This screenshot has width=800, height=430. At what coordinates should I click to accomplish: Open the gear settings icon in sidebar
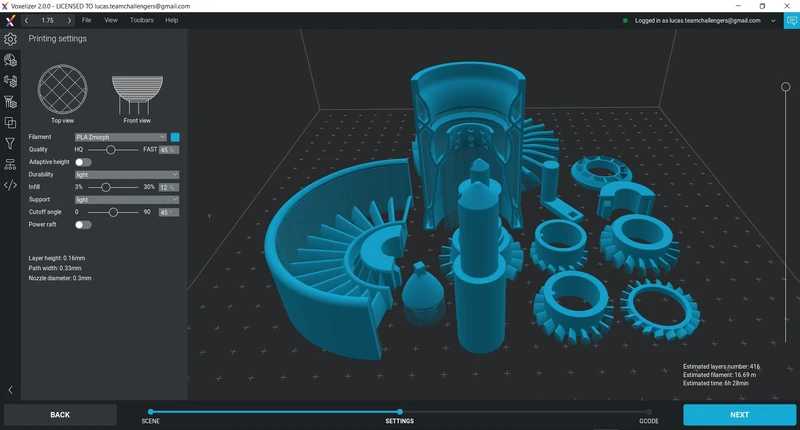tap(10, 39)
